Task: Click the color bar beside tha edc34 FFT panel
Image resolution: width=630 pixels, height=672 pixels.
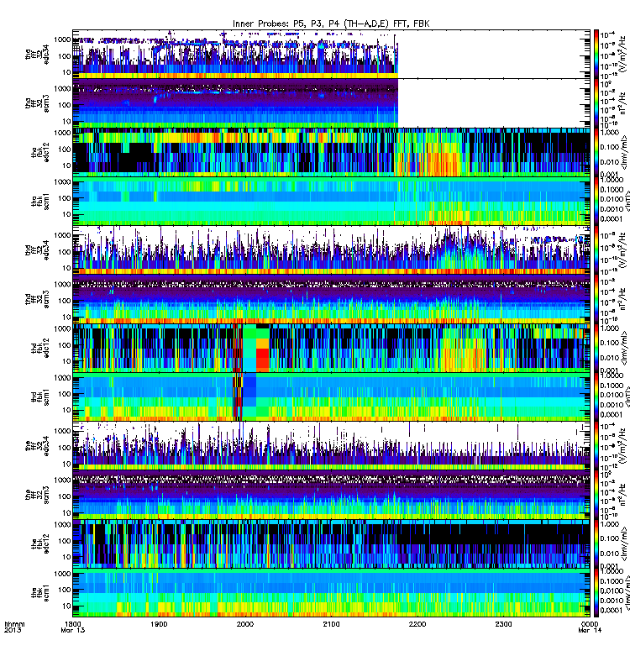Action: point(596,54)
